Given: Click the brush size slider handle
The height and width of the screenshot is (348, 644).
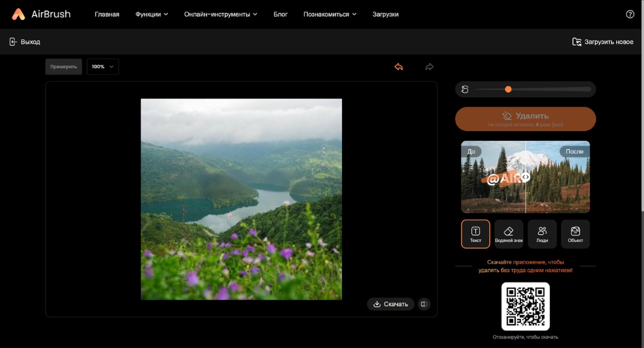Looking at the screenshot, I should [x=508, y=89].
